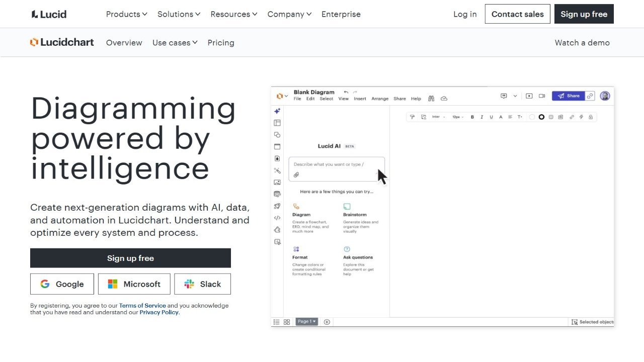Image resolution: width=644 pixels, height=362 pixels.
Task: Click the cloud save status icon
Action: (x=444, y=99)
